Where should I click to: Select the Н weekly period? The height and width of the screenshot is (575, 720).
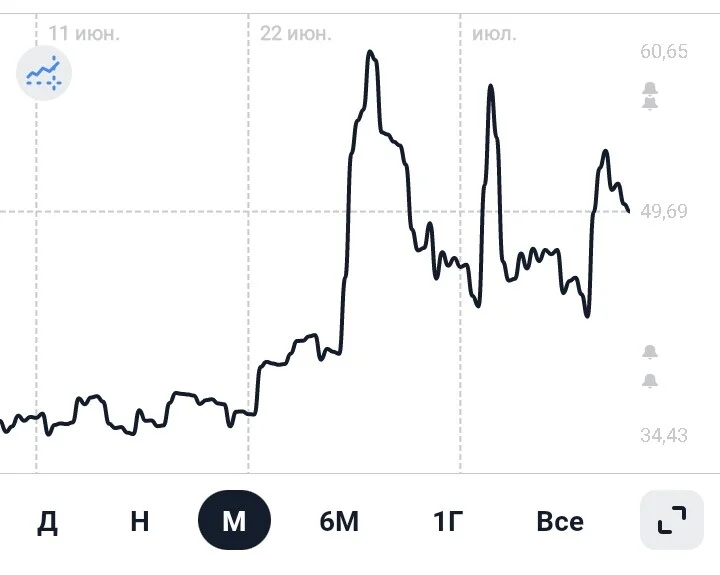pos(140,521)
